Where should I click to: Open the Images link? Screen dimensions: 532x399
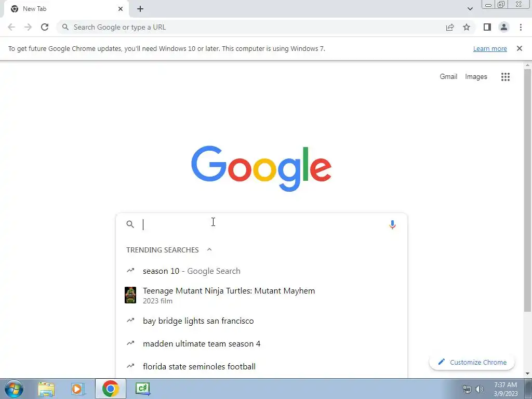click(476, 77)
